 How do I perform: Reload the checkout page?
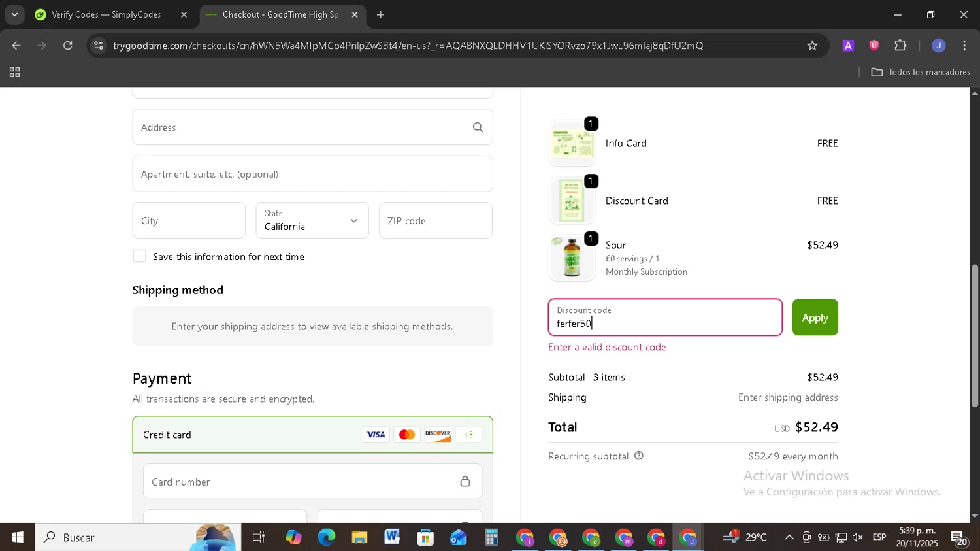(68, 46)
